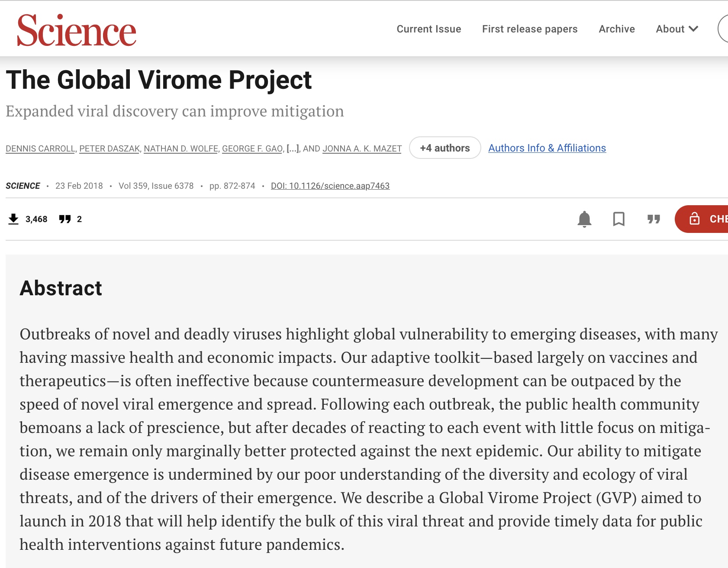Open the Current Issue page
The width and height of the screenshot is (728, 568).
coord(428,29)
